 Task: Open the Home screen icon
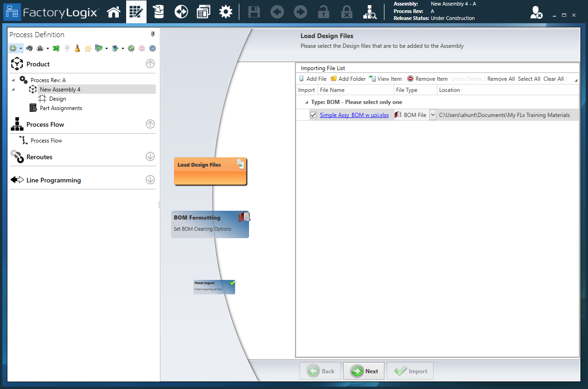(x=114, y=12)
